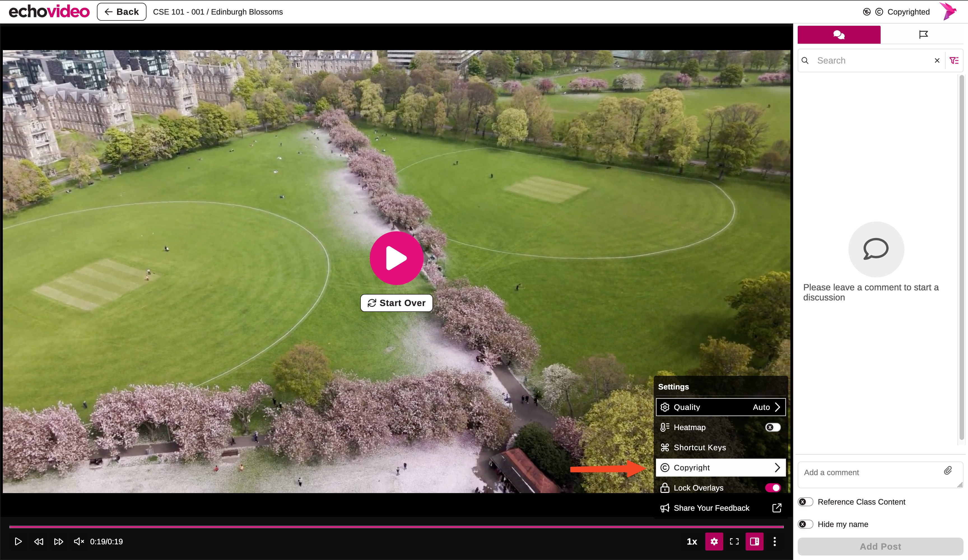Click the copyright C icon in header
The image size is (968, 560).
(879, 12)
